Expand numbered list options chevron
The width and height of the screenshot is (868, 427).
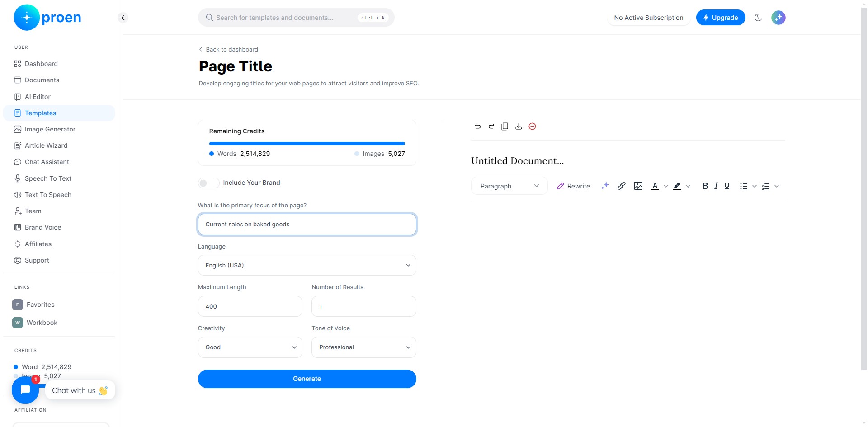[x=777, y=186]
